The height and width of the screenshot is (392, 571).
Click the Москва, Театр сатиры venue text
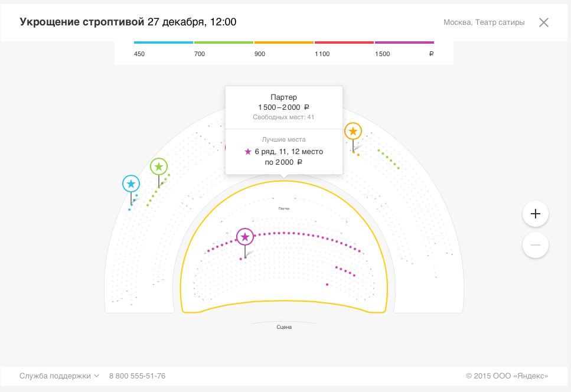click(x=484, y=22)
